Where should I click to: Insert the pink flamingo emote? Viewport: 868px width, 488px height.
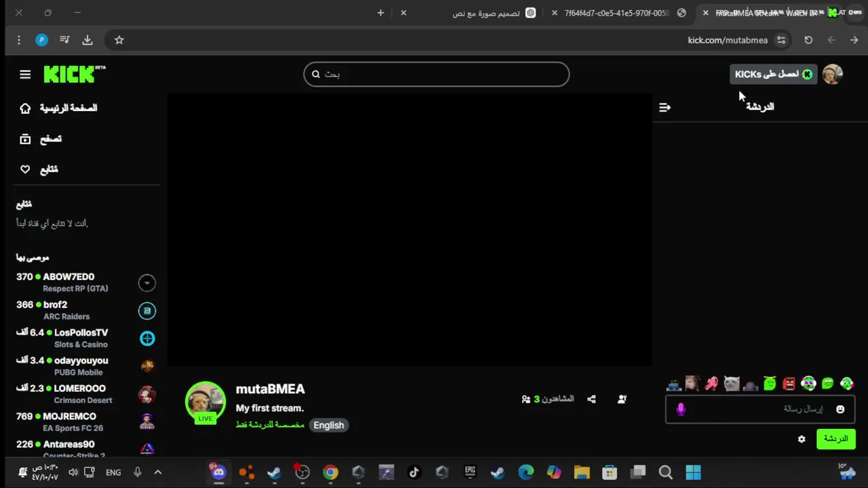[711, 384]
